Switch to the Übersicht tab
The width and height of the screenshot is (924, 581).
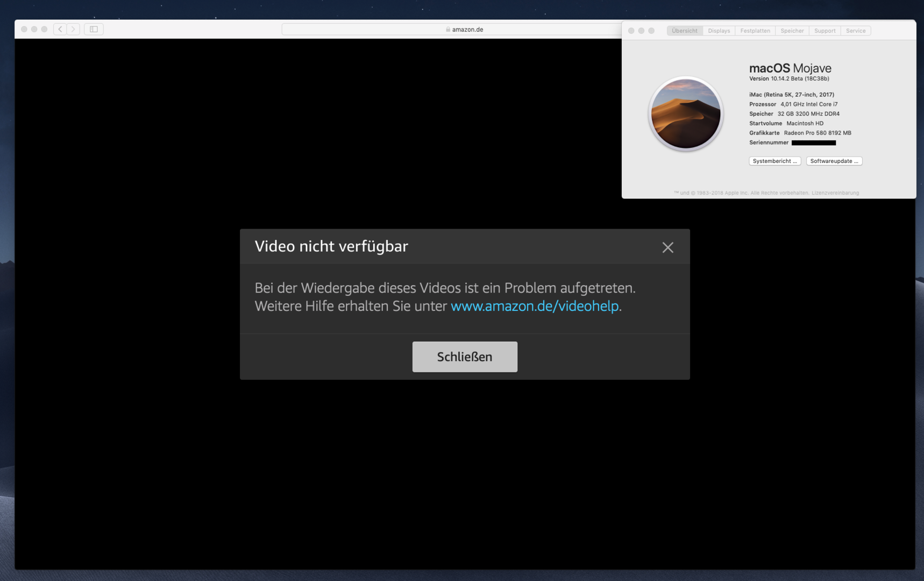(685, 31)
